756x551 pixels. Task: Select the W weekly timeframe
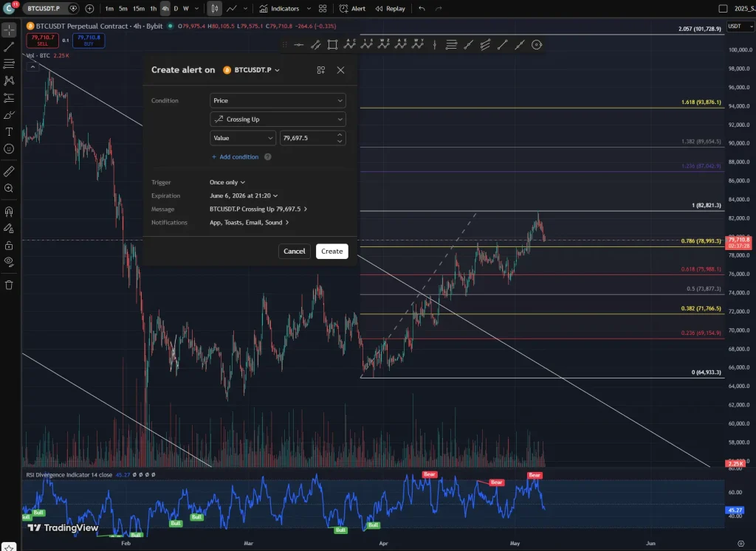coord(185,9)
